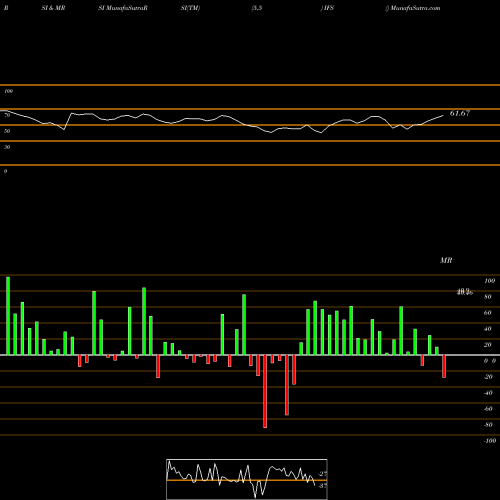Click the SI(TM) header label
Screen dimensions: 500x500
(x=190, y=8)
